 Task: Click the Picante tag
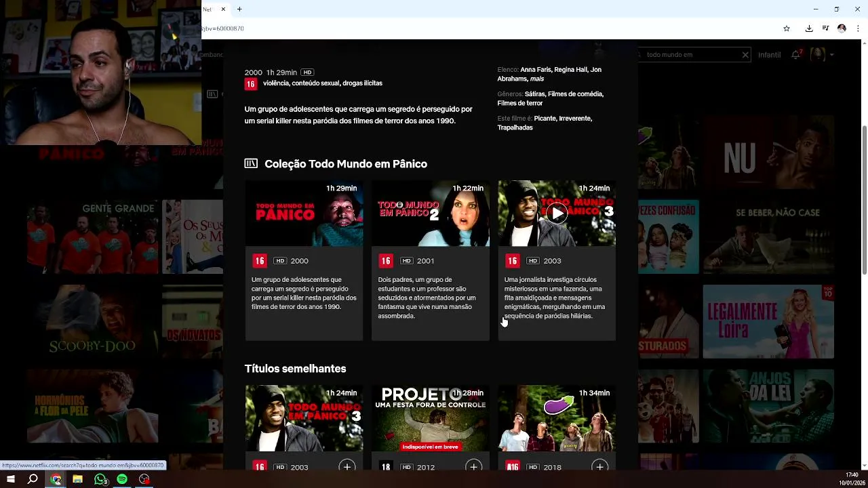tap(545, 119)
